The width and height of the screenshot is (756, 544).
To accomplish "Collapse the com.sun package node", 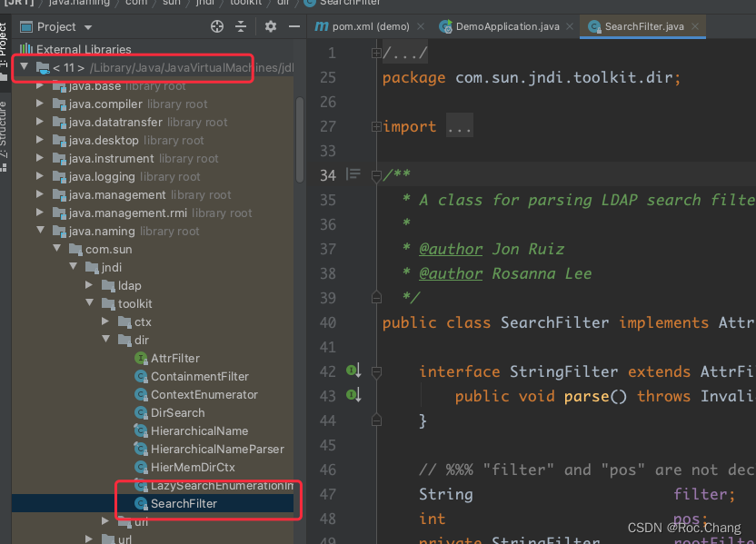I will tap(57, 248).
